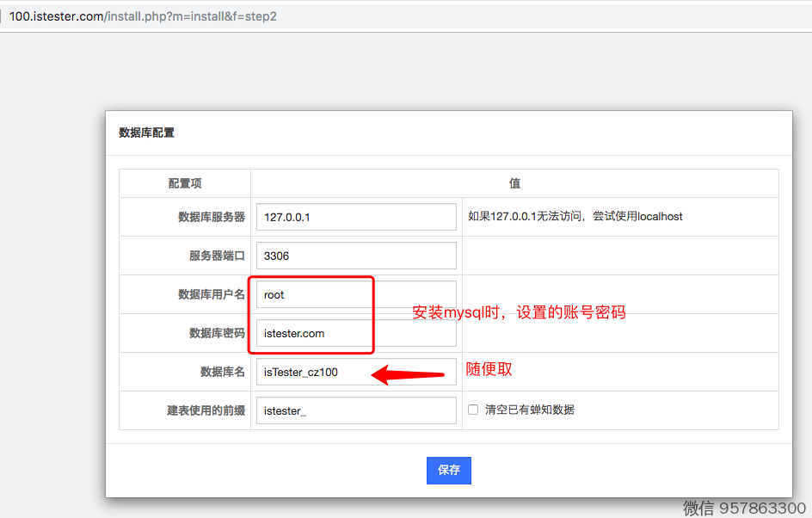Focus the 数据库密码 field with istester.com

click(x=356, y=333)
